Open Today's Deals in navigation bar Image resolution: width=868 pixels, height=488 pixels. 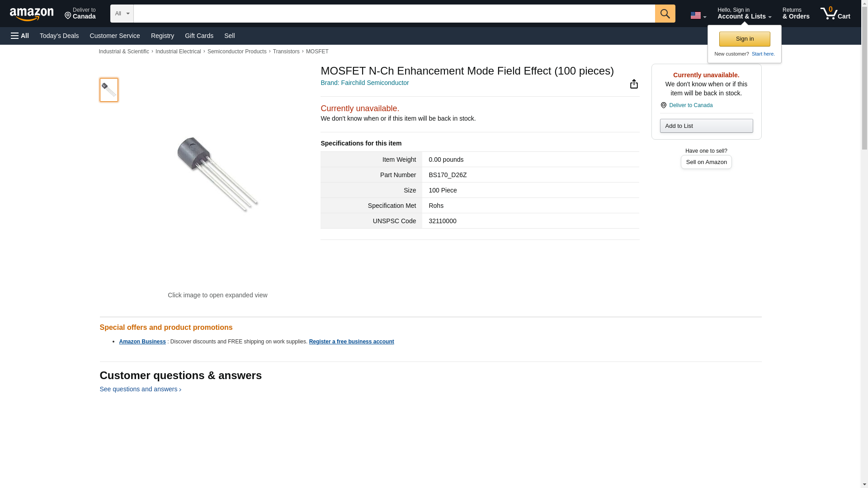[59, 36]
